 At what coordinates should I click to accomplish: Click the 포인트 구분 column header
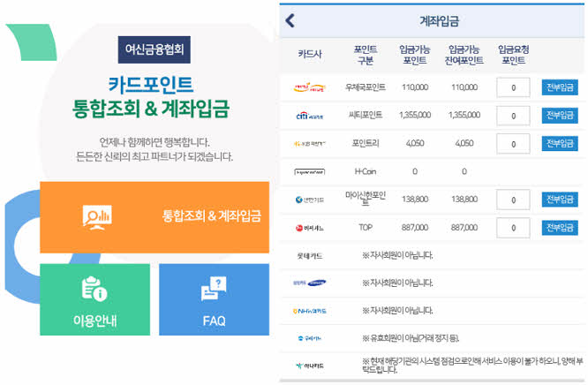coord(366,55)
